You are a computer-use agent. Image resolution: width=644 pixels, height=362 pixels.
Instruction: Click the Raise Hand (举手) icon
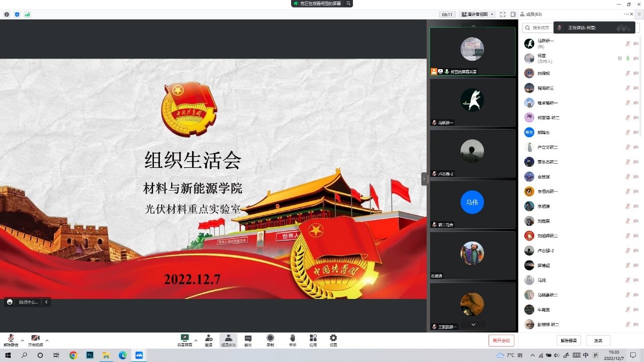[293, 339]
